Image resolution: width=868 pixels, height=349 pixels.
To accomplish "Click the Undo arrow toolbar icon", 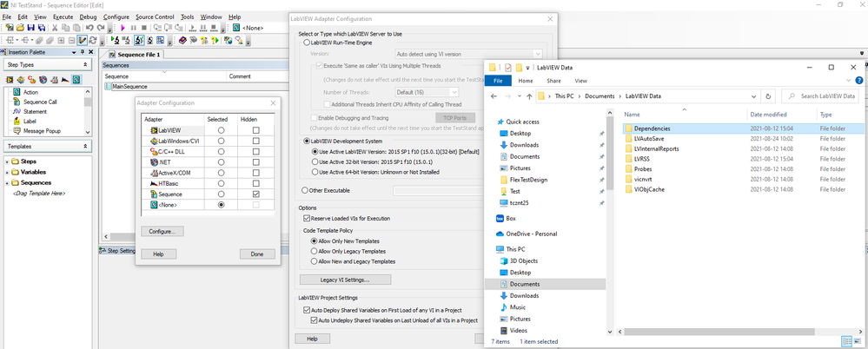I will point(89,28).
